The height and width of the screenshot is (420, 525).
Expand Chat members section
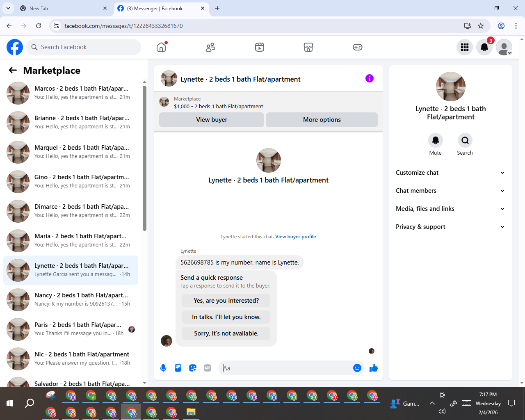pyautogui.click(x=450, y=191)
